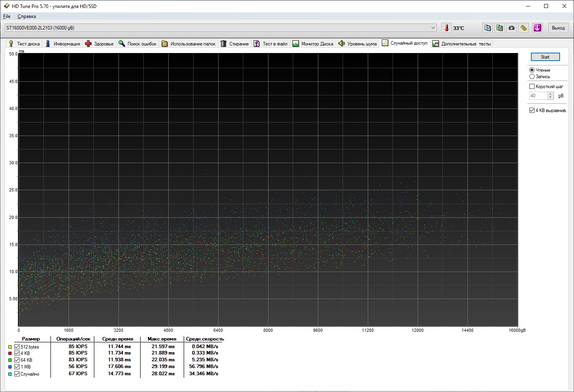Click the 11.744 ms average time value

119,347
